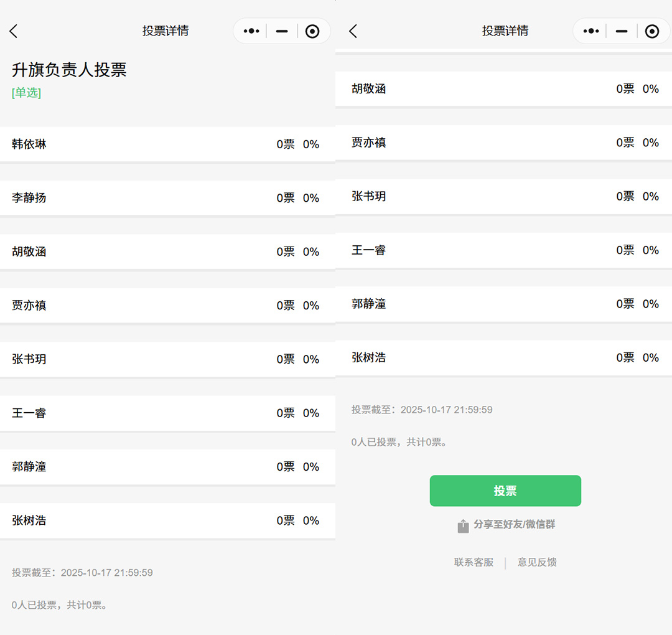Go back using the left panel's back arrow
This screenshot has width=672, height=635.
pyautogui.click(x=14, y=31)
